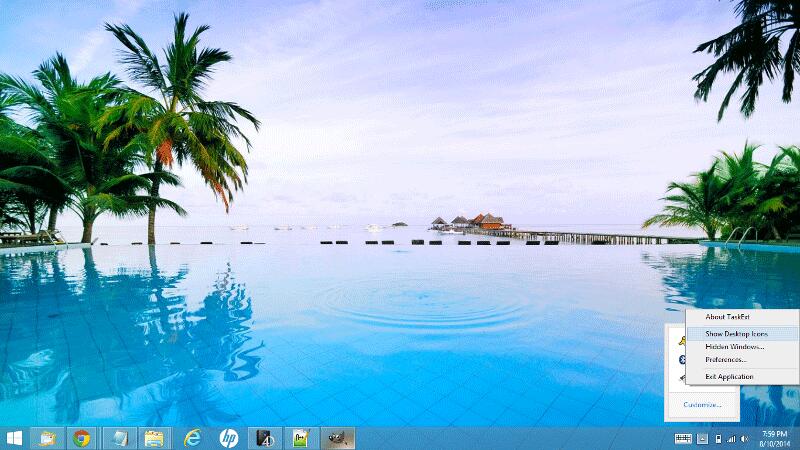Image resolution: width=800 pixels, height=450 pixels.
Task: Open the green document app on taskbar
Action: point(300,438)
